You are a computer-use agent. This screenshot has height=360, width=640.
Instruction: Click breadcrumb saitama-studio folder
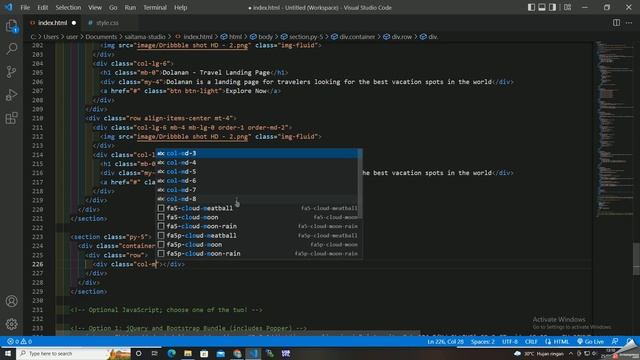tap(145, 37)
